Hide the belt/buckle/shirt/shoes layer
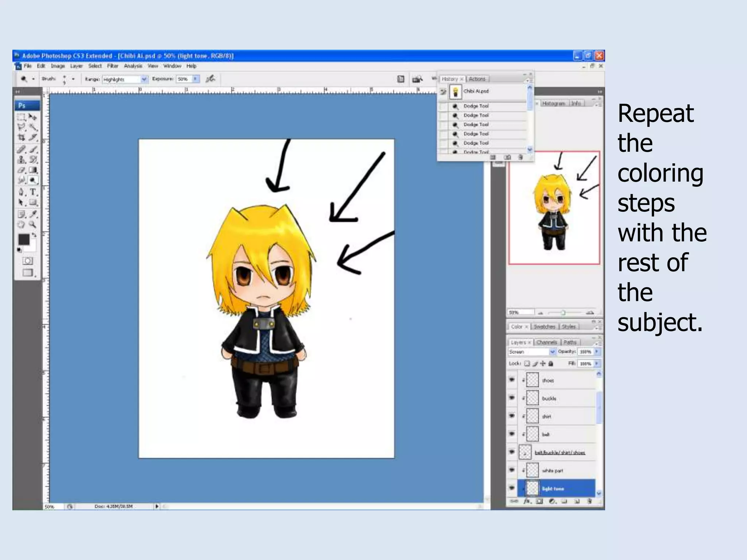 512,452
